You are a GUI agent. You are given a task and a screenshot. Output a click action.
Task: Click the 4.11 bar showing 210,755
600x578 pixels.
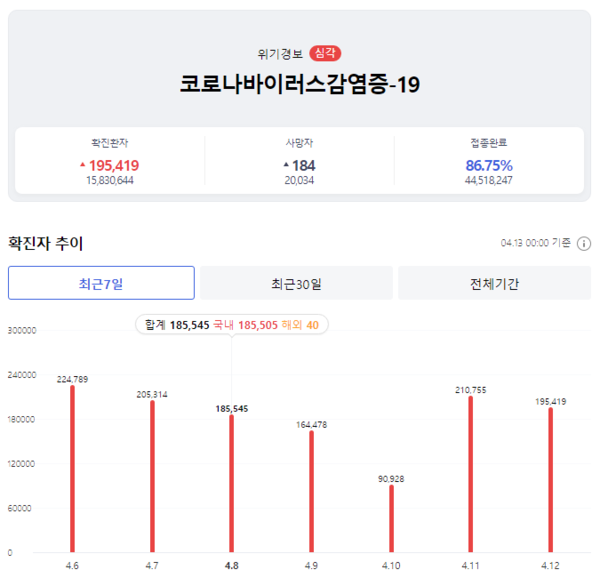pyautogui.click(x=471, y=474)
